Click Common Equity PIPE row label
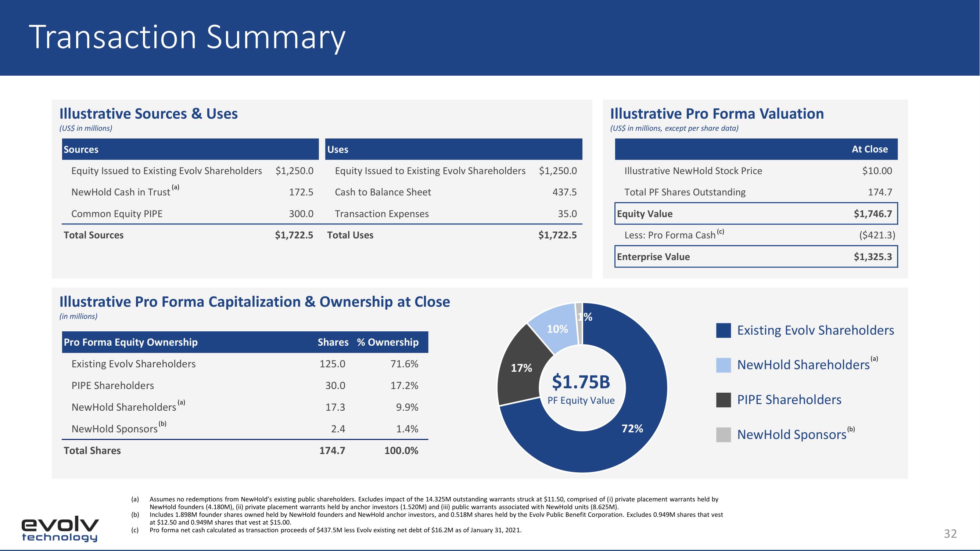Screen dimensions: 980x551 click(x=117, y=214)
